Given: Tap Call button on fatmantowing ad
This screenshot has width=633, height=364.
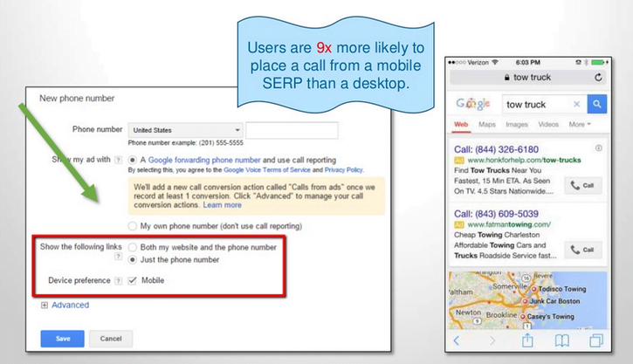Looking at the screenshot, I should [x=582, y=250].
